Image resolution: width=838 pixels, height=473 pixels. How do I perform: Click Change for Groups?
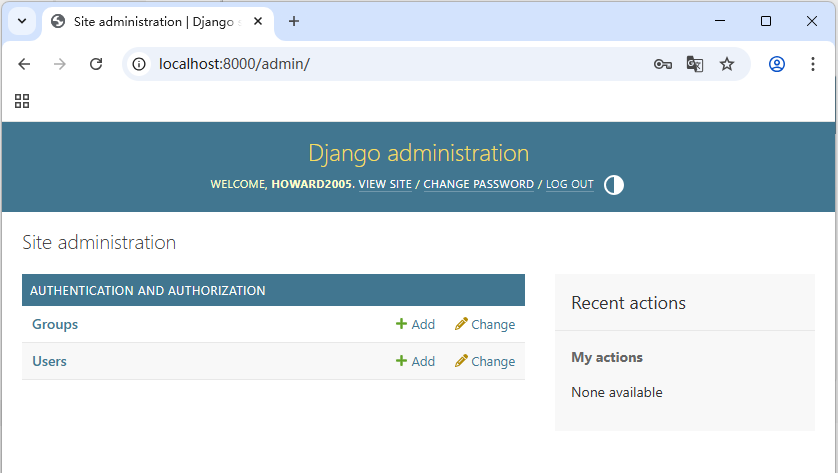coord(485,324)
